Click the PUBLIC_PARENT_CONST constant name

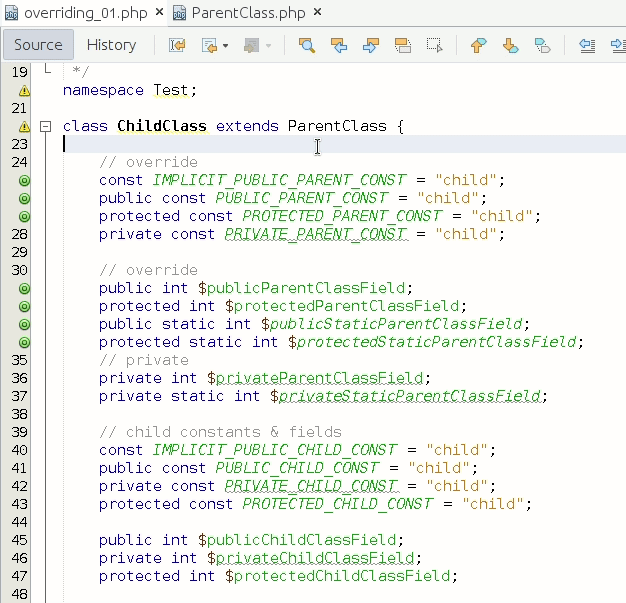tap(302, 198)
